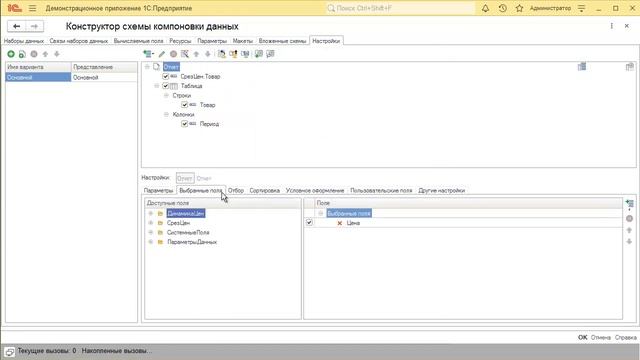Open favorites star in title bar

[519, 8]
